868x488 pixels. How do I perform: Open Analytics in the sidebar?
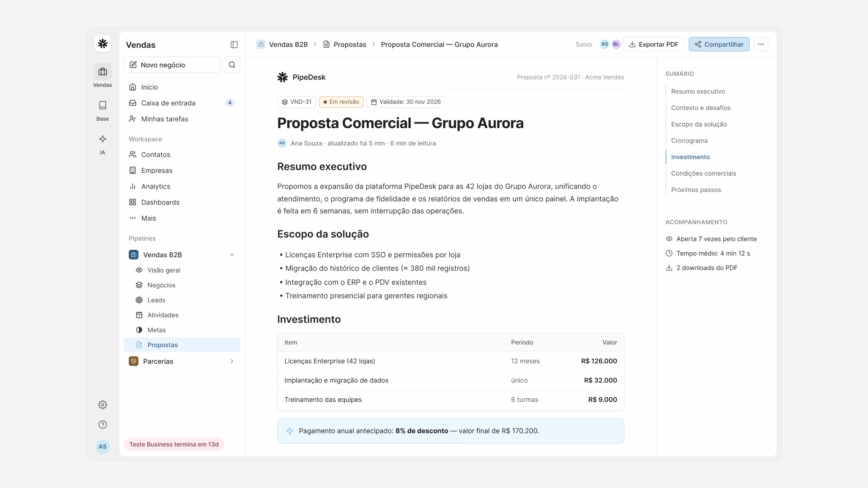tap(182, 186)
